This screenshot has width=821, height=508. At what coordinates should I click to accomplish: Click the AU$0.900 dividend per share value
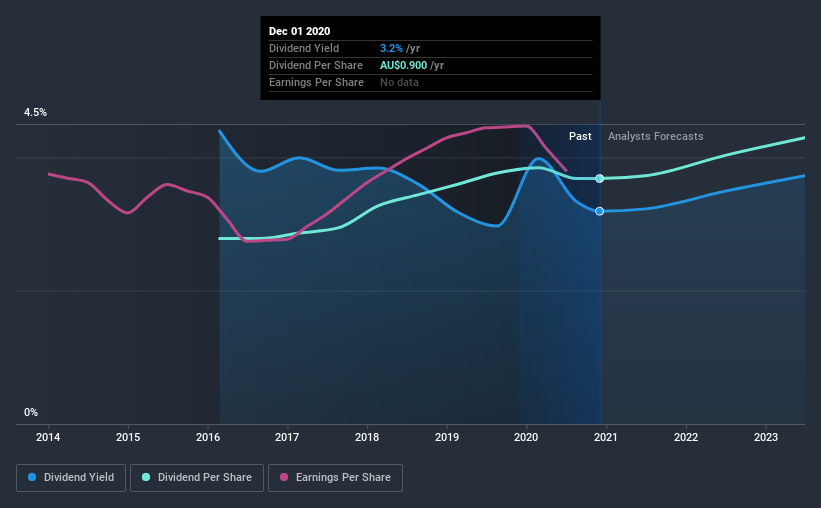[403, 65]
